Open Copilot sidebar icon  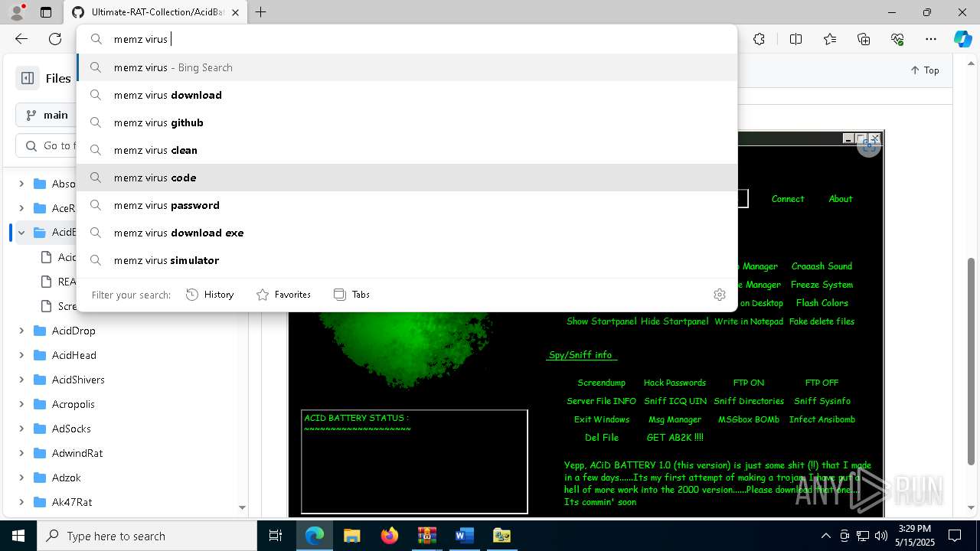[x=962, y=39]
